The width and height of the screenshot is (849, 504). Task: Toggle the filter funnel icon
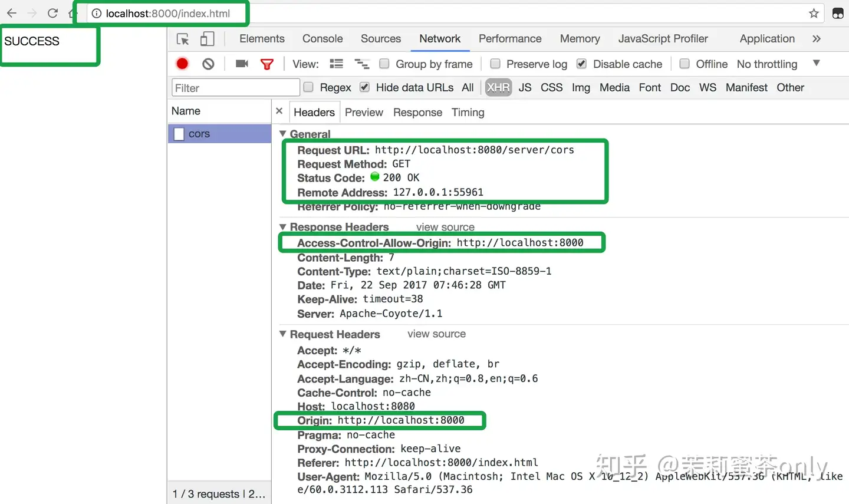[x=267, y=64]
